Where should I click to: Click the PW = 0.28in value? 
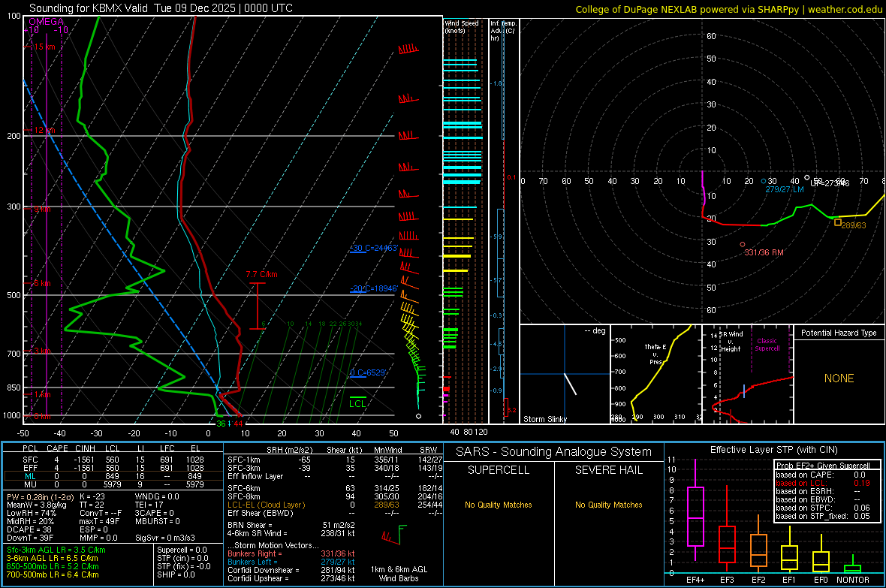point(41,496)
